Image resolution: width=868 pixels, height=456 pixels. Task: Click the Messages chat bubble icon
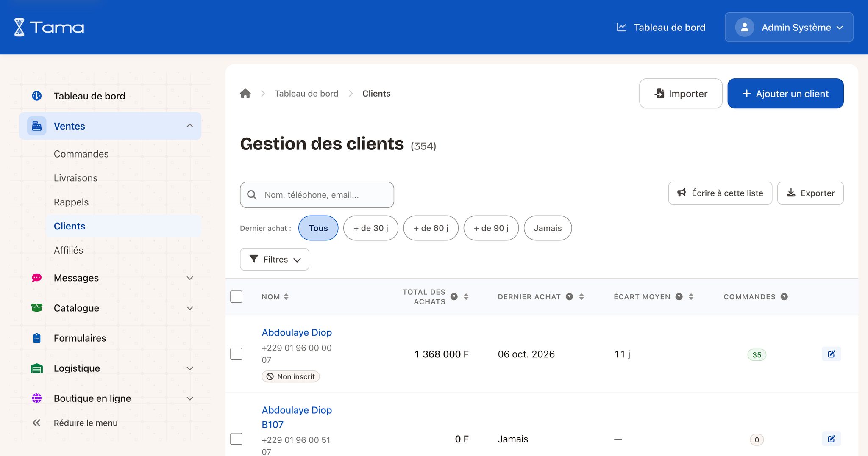(x=37, y=278)
